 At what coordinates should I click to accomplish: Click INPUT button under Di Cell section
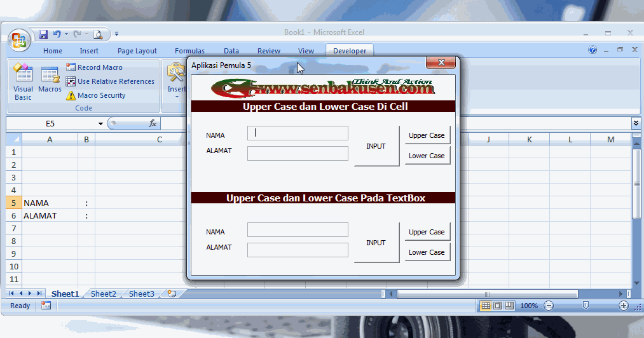[376, 146]
